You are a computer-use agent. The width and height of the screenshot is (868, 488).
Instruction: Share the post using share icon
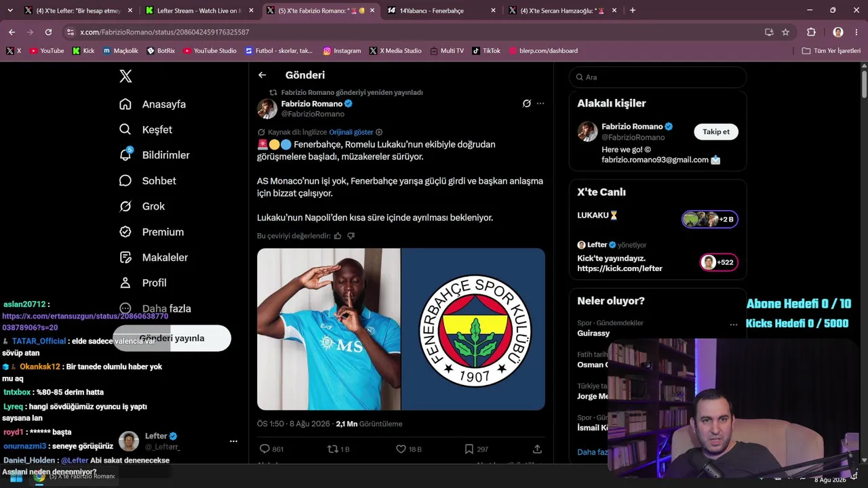click(537, 449)
